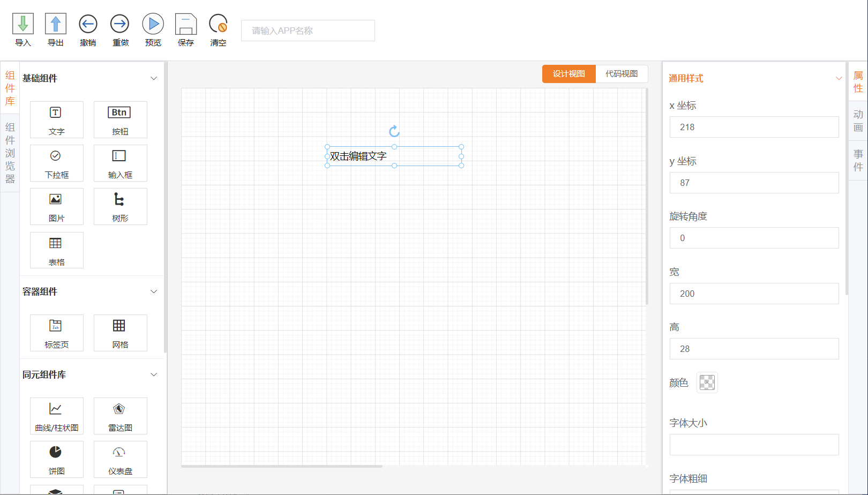
Task: Click the canvas horizontal scrollbar
Action: pos(282,466)
